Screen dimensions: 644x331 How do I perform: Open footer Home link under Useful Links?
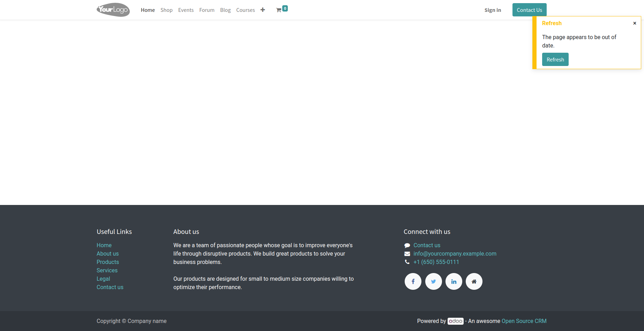[x=104, y=245]
